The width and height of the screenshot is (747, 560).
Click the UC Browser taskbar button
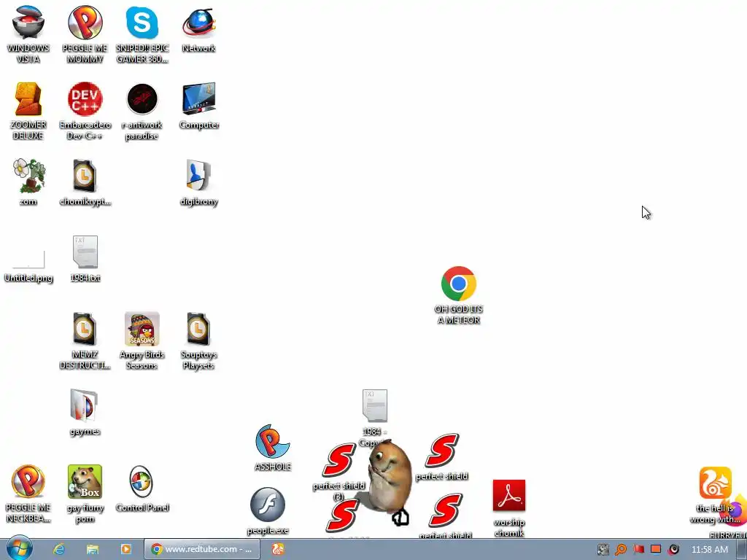pos(278,550)
